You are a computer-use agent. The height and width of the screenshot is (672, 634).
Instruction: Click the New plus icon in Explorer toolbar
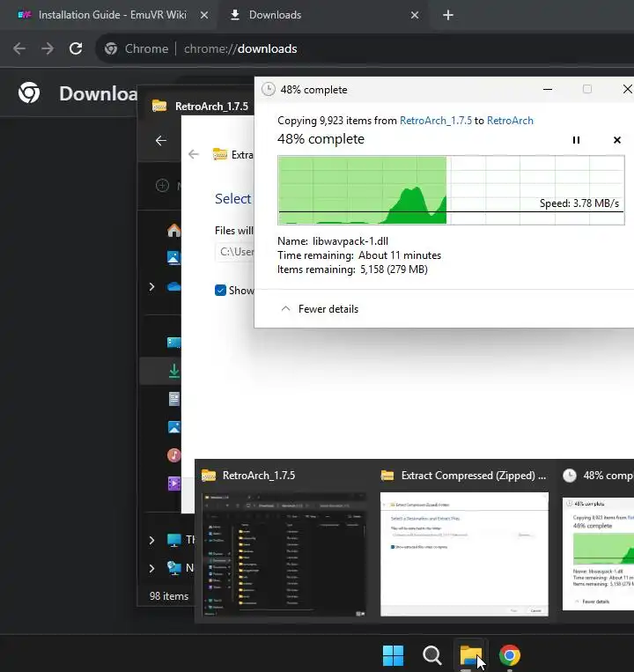click(162, 186)
